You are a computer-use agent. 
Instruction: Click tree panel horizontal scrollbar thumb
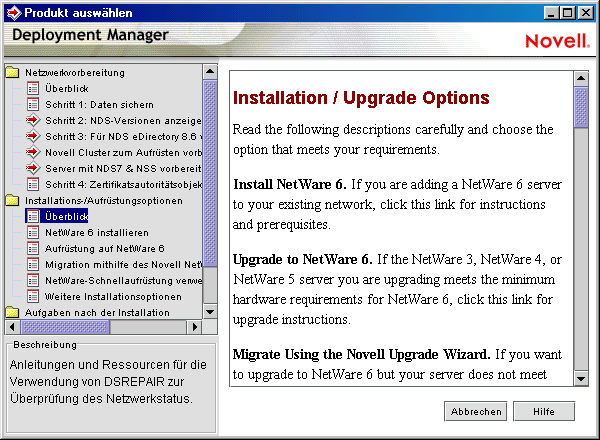click(x=65, y=327)
